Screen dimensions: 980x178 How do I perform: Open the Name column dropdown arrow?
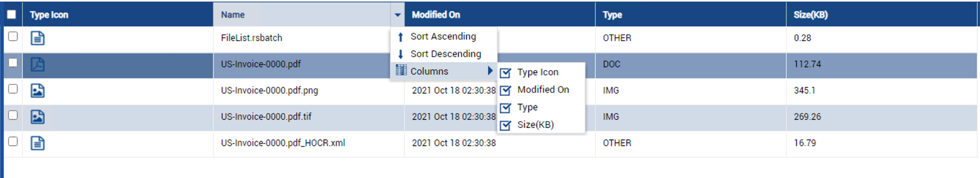pos(397,15)
